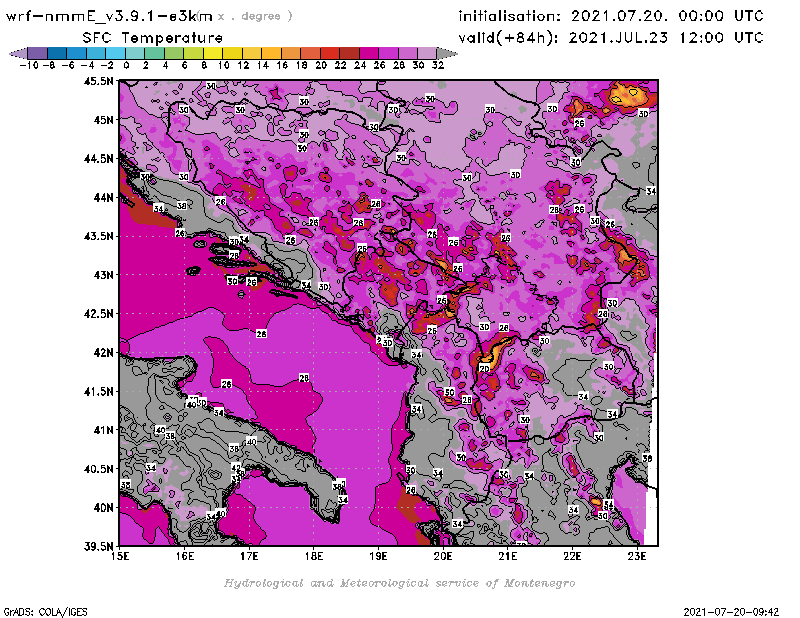Screen dimensions: 800x618
Task: Click the latitude axis label '42N'
Action: tap(103, 353)
